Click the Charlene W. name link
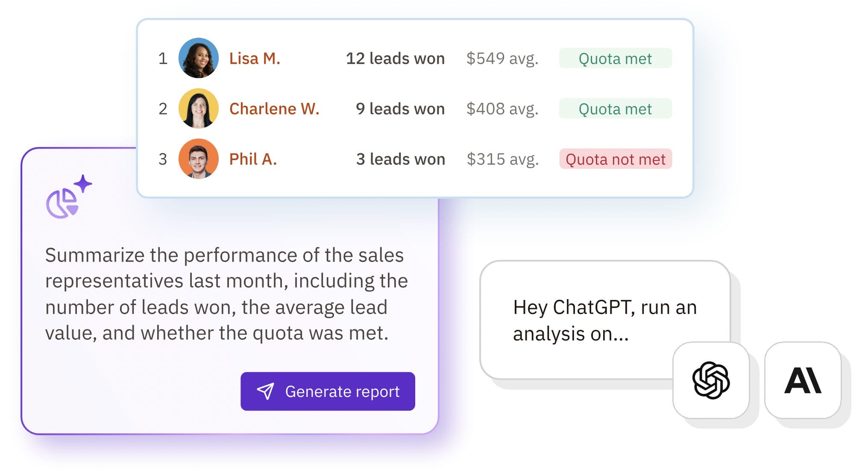The image size is (868, 470). [x=274, y=109]
